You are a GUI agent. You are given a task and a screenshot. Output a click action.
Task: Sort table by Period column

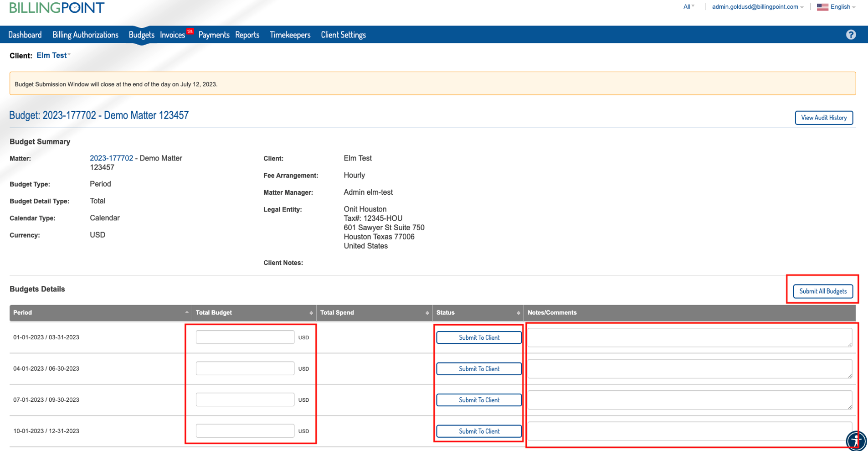pyautogui.click(x=101, y=313)
